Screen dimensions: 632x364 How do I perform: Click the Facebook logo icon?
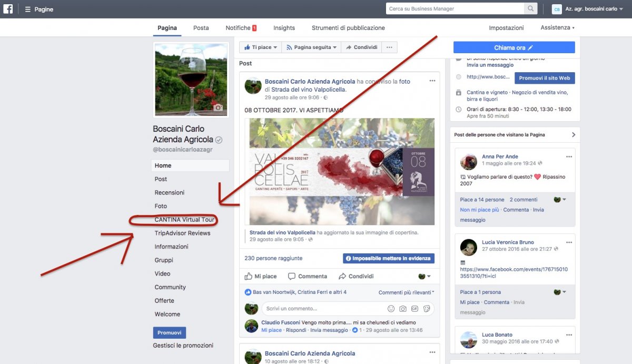pyautogui.click(x=8, y=9)
